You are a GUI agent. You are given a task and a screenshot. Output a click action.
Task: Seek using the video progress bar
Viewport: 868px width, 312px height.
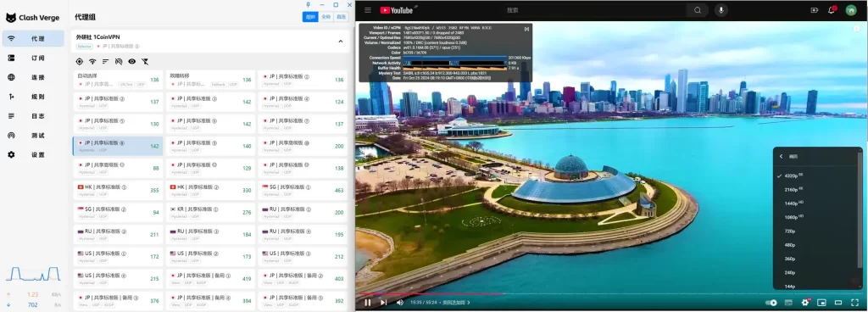coord(610,293)
